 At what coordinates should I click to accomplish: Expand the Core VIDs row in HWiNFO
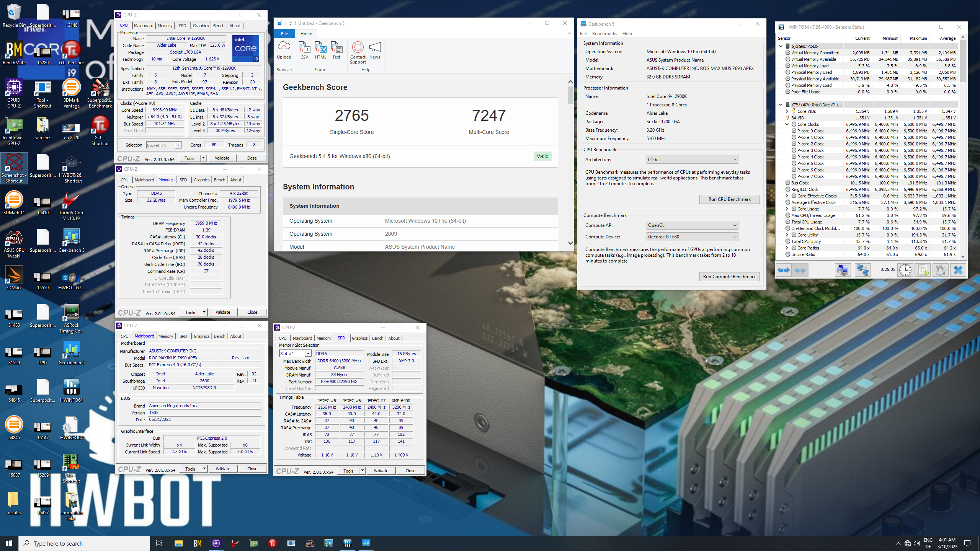point(787,111)
